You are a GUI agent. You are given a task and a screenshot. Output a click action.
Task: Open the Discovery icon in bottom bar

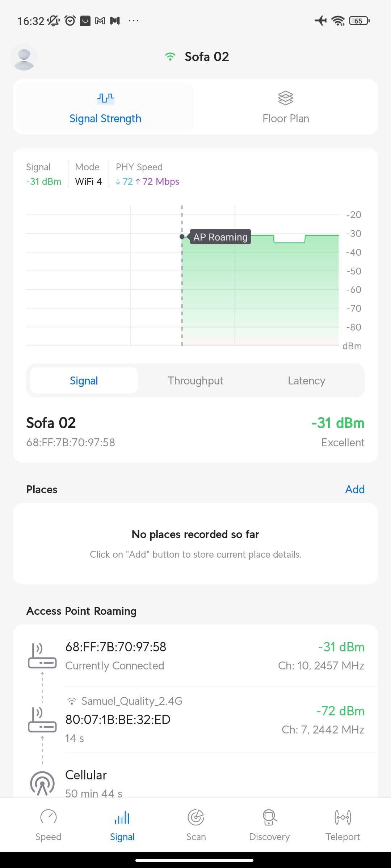tap(269, 817)
